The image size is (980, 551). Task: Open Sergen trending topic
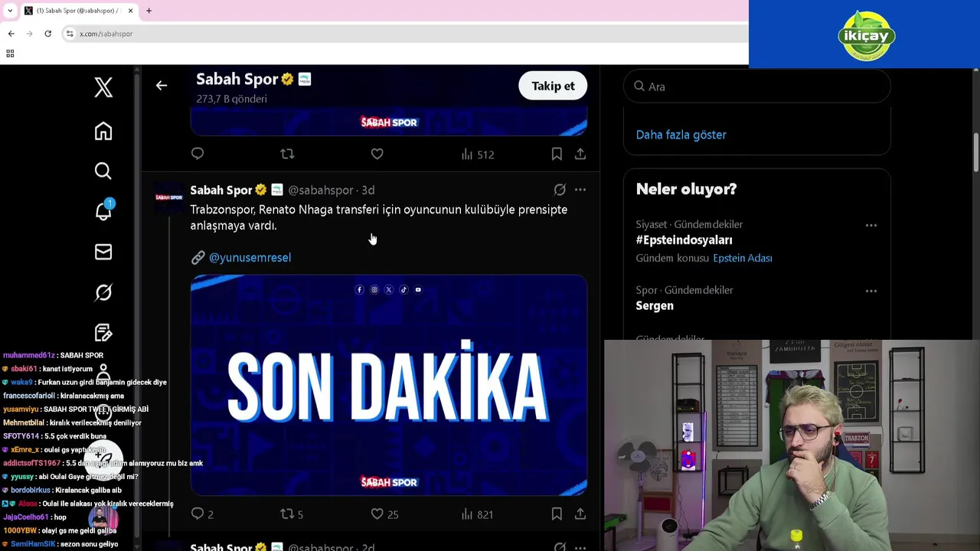655,306
